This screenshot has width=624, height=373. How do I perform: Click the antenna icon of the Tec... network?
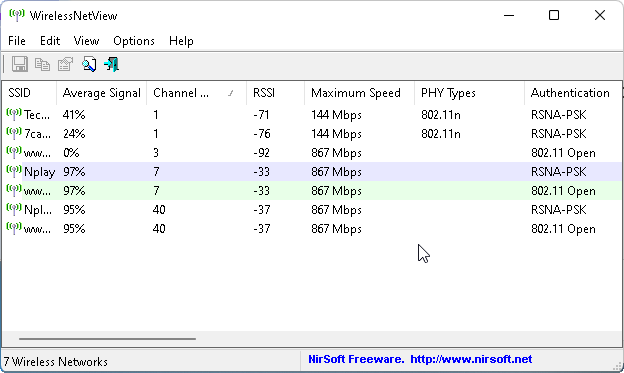click(14, 114)
